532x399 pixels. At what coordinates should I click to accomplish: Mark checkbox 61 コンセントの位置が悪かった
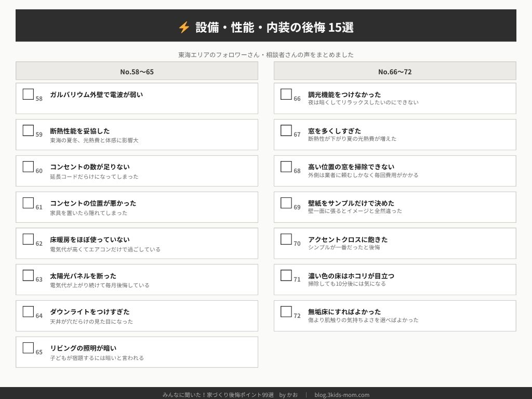click(x=28, y=203)
